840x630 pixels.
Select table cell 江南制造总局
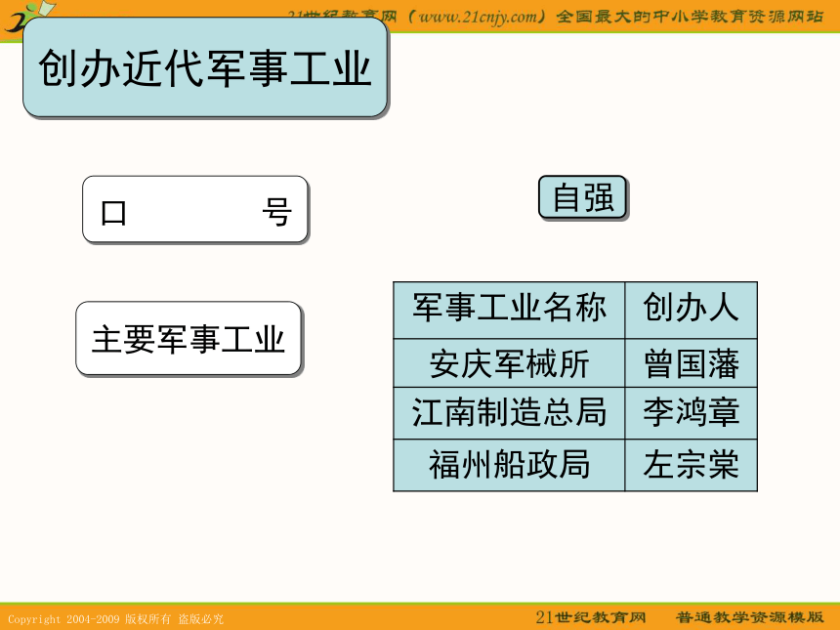pyautogui.click(x=509, y=413)
